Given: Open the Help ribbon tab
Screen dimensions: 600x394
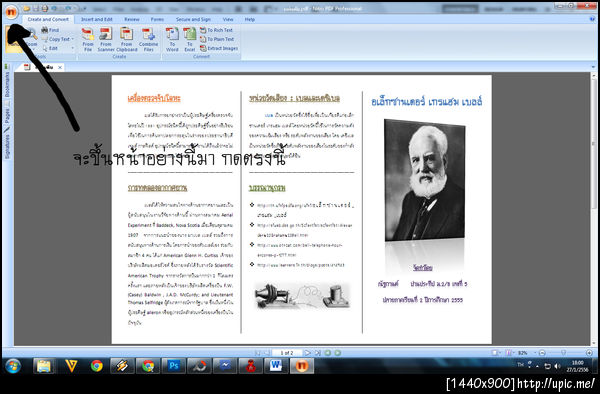Looking at the screenshot, I should pos(250,19).
